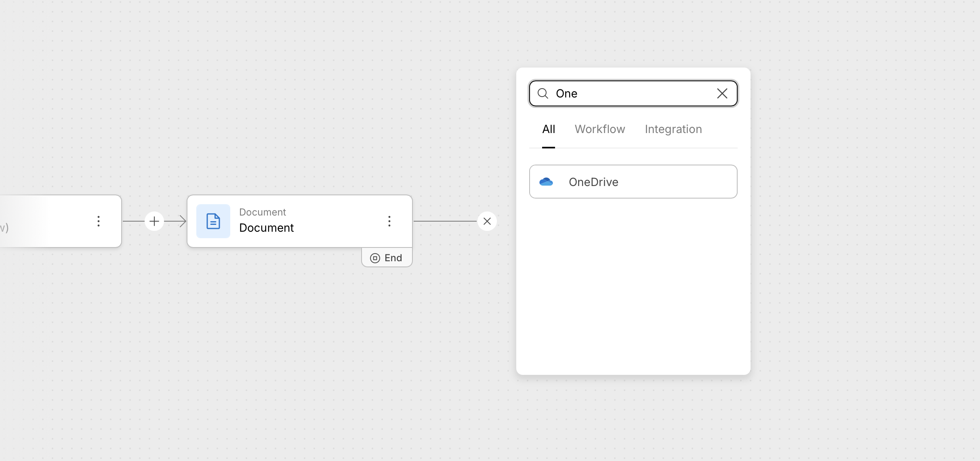Screen dimensions: 980x461
Task: Open the Document node three-dot menu
Action: click(389, 221)
